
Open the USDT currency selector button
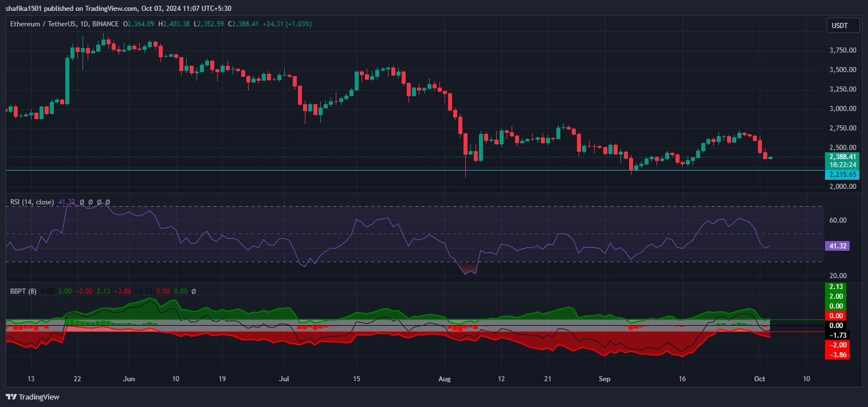coord(844,26)
